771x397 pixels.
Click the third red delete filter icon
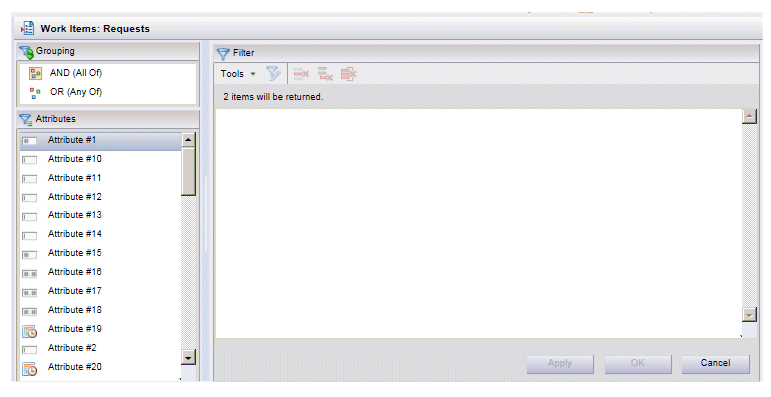click(x=348, y=74)
